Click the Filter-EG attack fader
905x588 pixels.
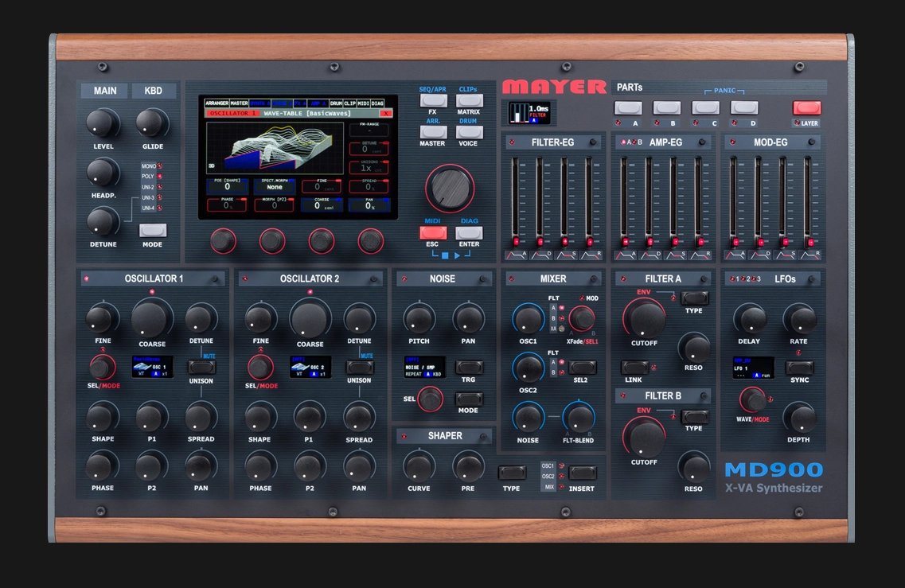[x=516, y=202]
